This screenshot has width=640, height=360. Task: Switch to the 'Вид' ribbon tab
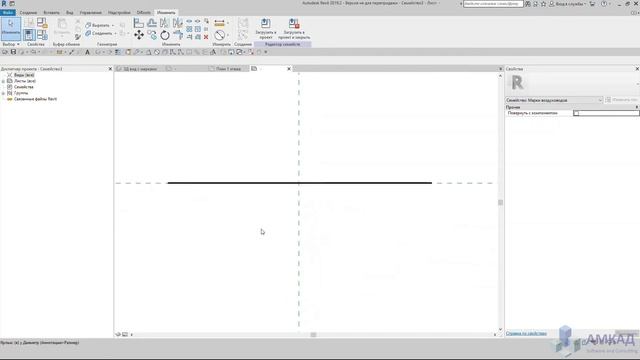tap(70, 13)
